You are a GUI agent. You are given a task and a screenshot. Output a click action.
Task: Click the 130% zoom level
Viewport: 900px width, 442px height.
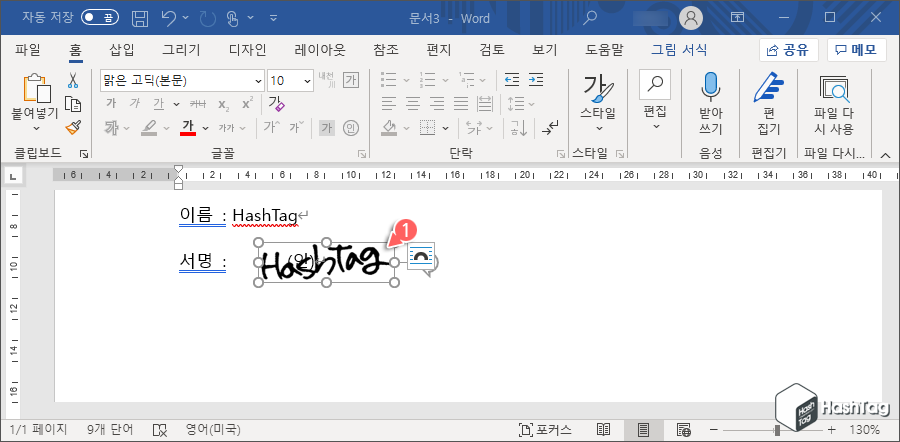(x=864, y=429)
